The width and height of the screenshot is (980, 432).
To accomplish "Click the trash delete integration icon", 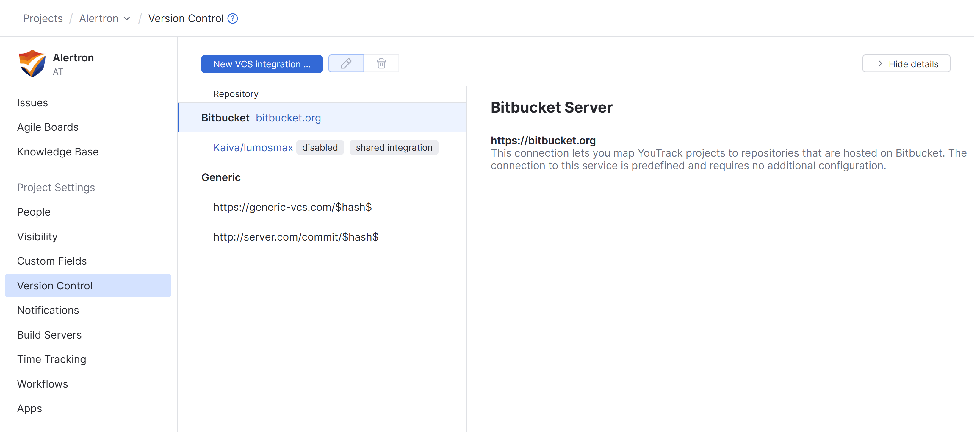I will (x=381, y=63).
